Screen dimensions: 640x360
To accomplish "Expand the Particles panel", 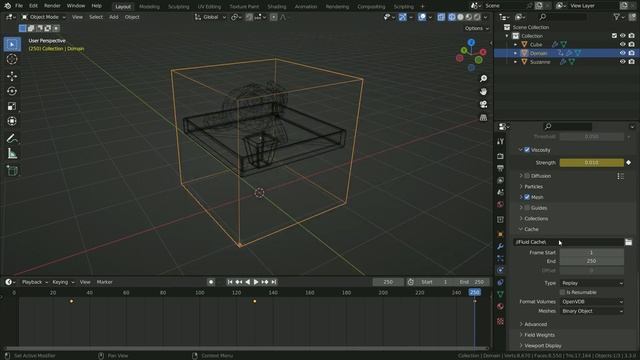I will (x=533, y=187).
